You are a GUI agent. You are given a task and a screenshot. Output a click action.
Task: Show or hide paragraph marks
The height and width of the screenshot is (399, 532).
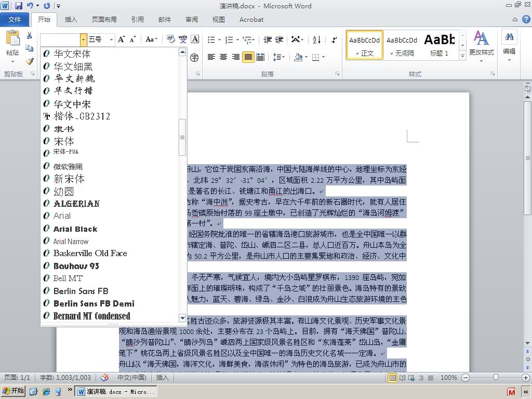[334, 39]
